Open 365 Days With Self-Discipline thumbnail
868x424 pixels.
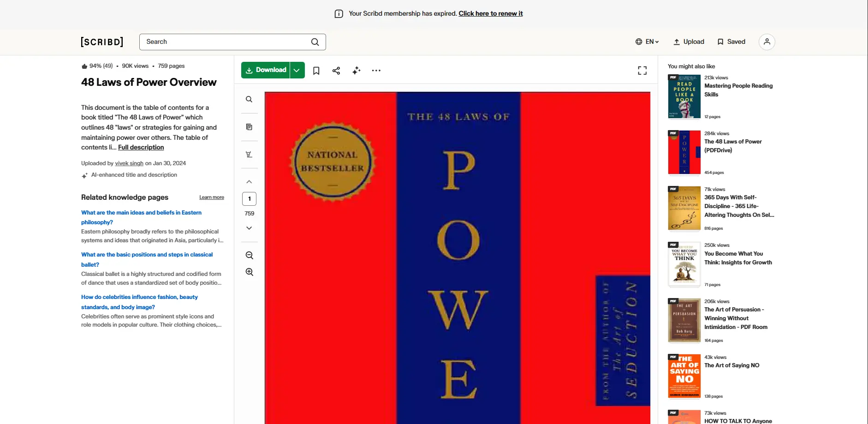pos(684,209)
